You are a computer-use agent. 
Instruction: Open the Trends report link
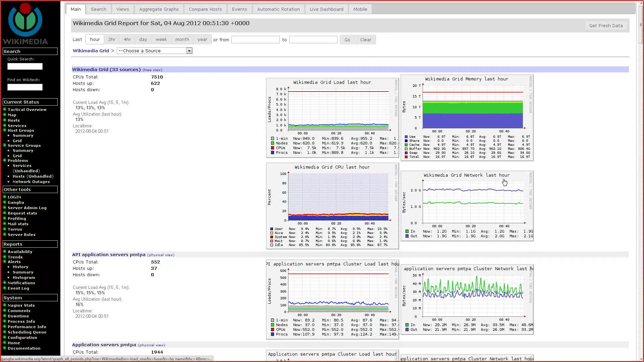15,257
